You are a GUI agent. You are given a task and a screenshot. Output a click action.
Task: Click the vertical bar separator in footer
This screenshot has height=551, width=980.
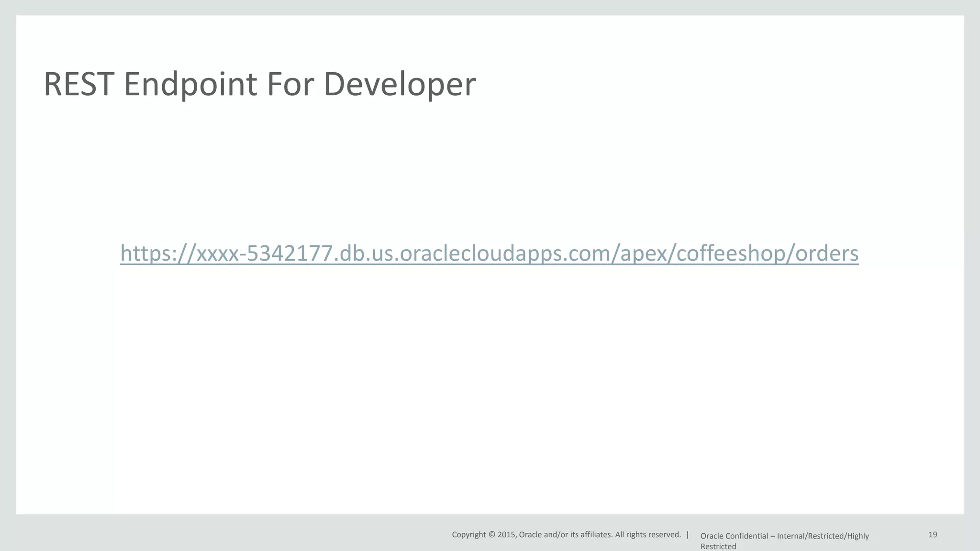coord(688,535)
